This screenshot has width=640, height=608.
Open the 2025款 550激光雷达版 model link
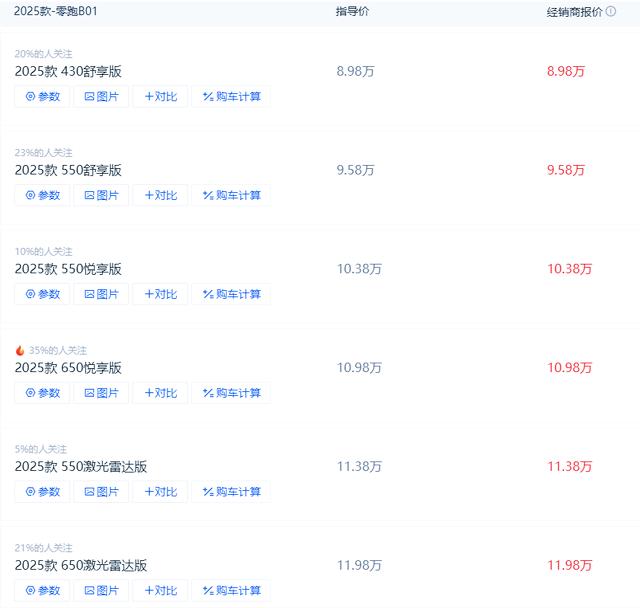tap(81, 466)
